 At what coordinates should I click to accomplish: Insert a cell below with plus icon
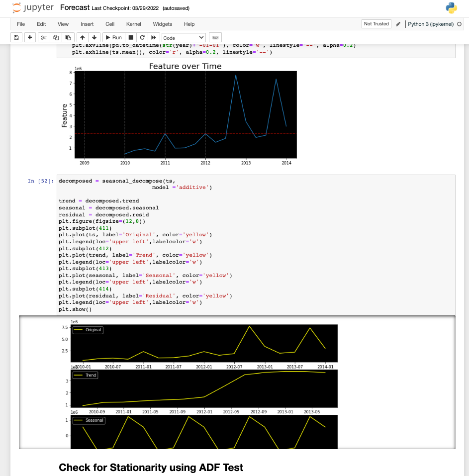[30, 37]
